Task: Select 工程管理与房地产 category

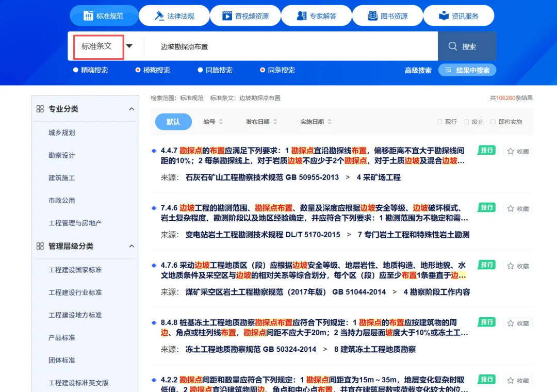Action: click(x=75, y=223)
